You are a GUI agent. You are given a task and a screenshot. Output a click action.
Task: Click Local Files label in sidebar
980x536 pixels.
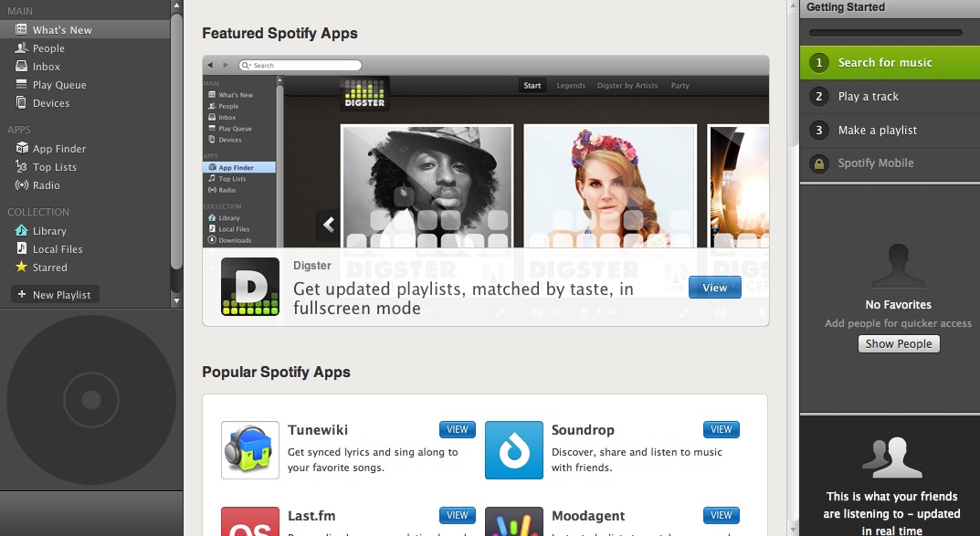coord(58,248)
